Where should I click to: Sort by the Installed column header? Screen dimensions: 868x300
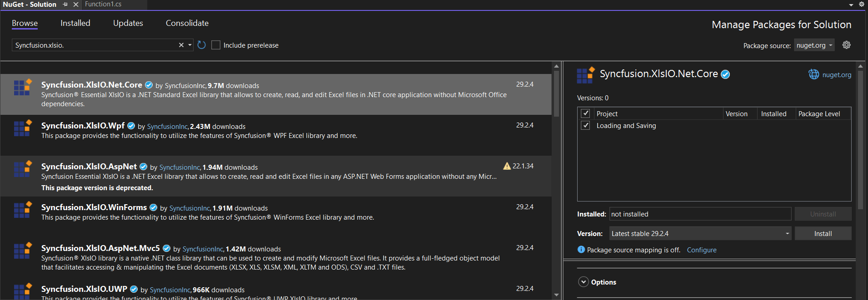(x=773, y=114)
